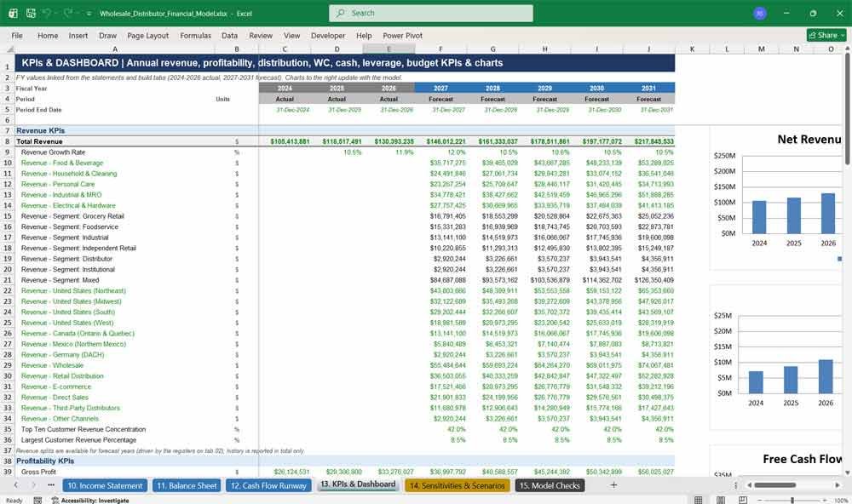
Task: Open the Developer ribbon tab
Action: [328, 35]
